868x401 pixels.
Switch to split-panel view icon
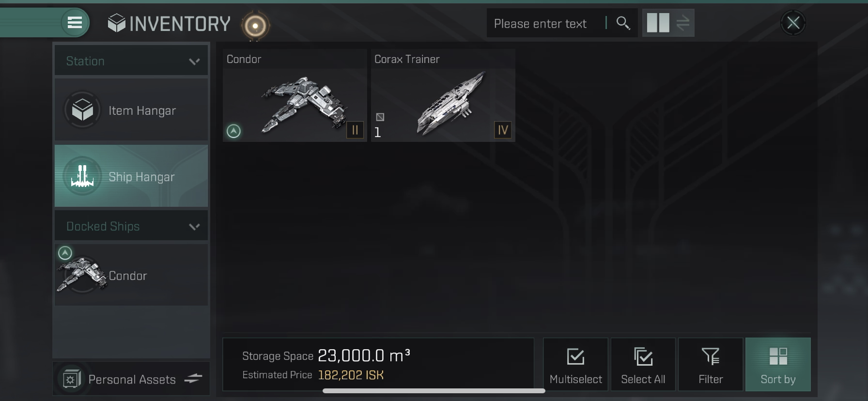click(658, 23)
